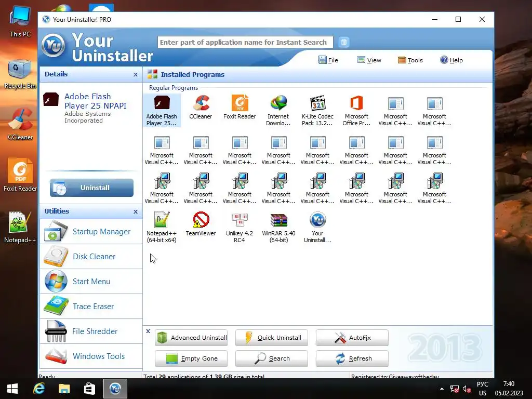Click the Regular Programs group label
The width and height of the screenshot is (532, 399).
coord(174,87)
